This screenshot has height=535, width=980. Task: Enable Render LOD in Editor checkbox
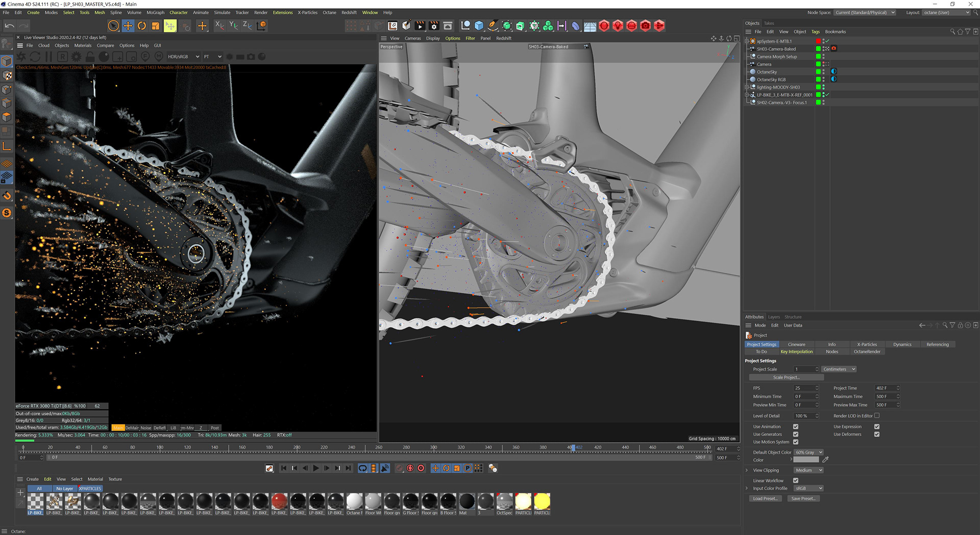pyautogui.click(x=877, y=416)
